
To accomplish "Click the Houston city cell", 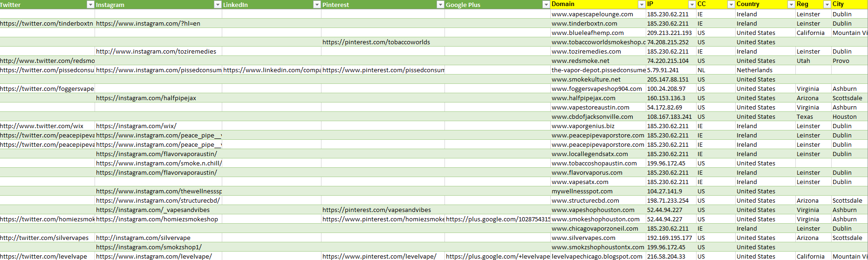I will coord(850,116).
